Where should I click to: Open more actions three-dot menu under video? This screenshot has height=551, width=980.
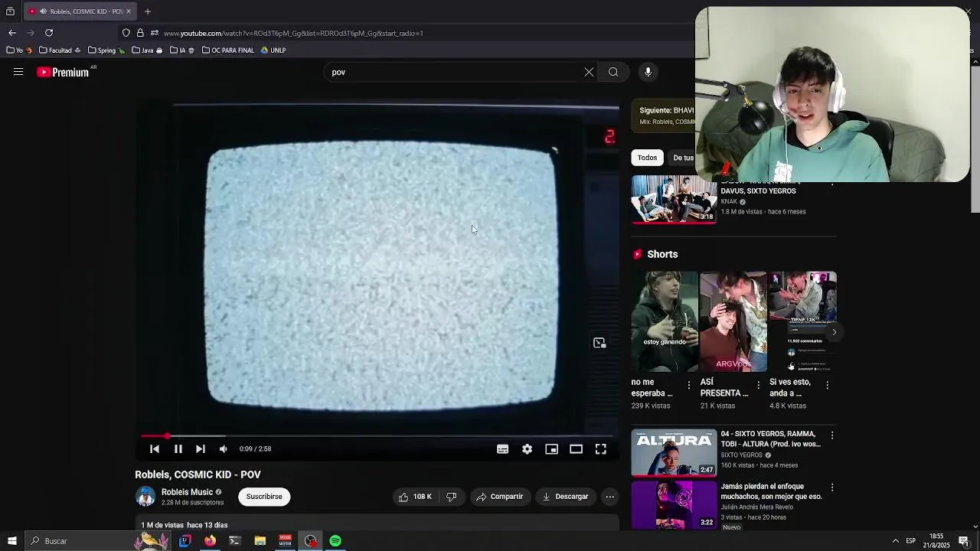pos(610,497)
